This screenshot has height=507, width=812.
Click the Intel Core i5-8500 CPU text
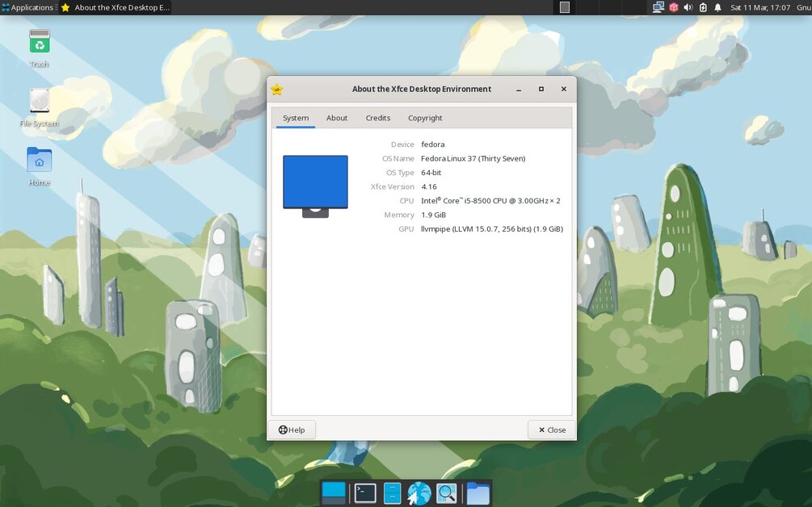490,201
